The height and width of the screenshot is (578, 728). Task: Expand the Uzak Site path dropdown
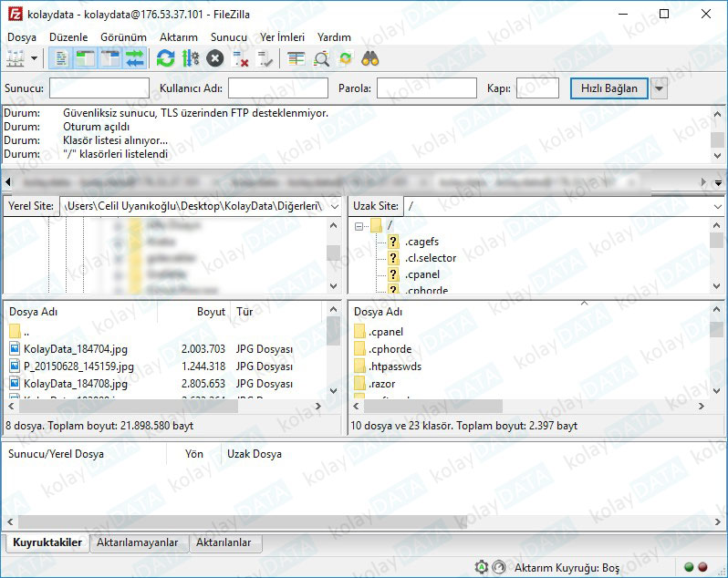tap(718, 206)
